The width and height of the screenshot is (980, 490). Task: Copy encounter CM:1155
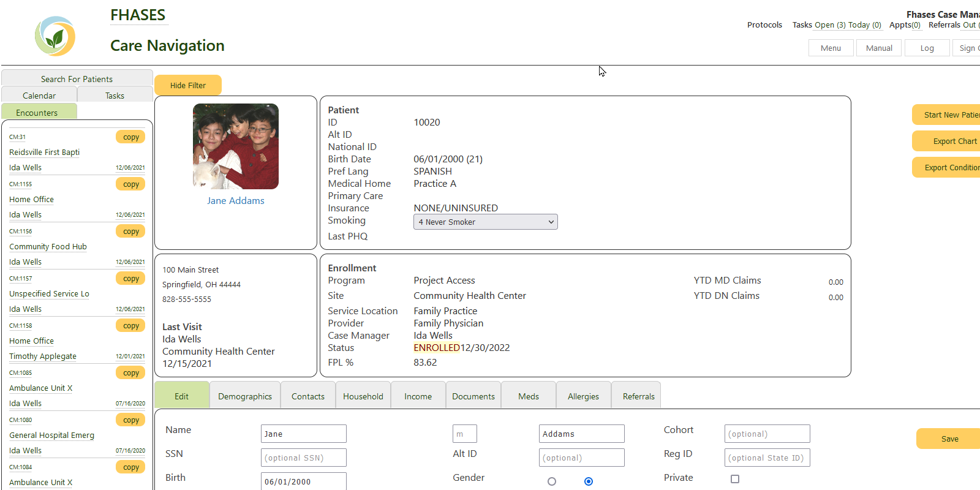tap(130, 184)
